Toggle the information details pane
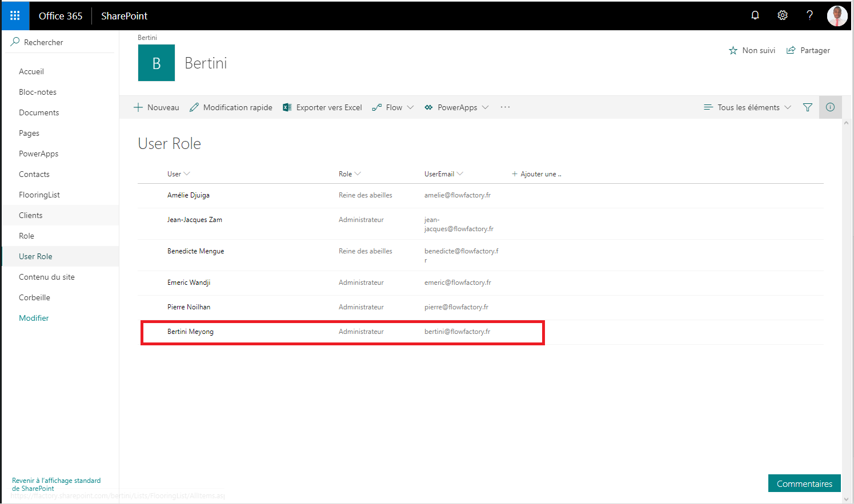 point(830,107)
